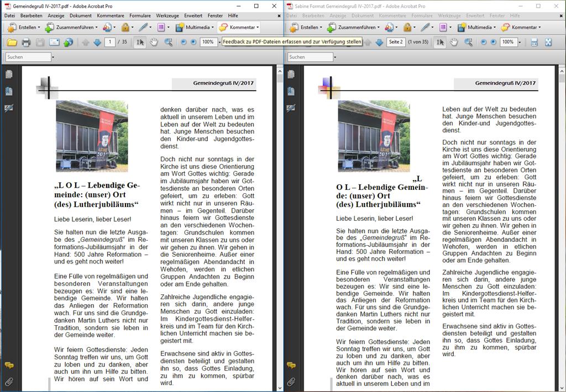Zoom in with the plus button, left window
This screenshot has height=392, width=566.
(193, 42)
